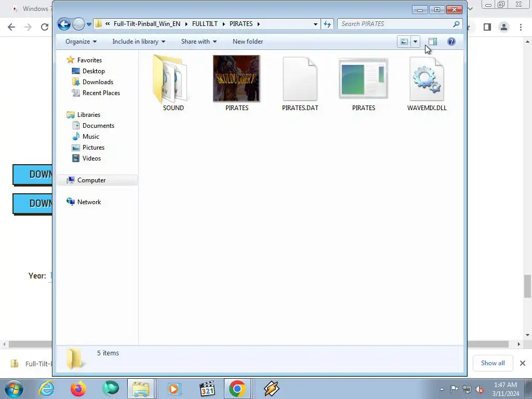Open Media Player Classic 321 taskbar icon
Image resolution: width=532 pixels, height=399 pixels.
pyautogui.click(x=207, y=389)
